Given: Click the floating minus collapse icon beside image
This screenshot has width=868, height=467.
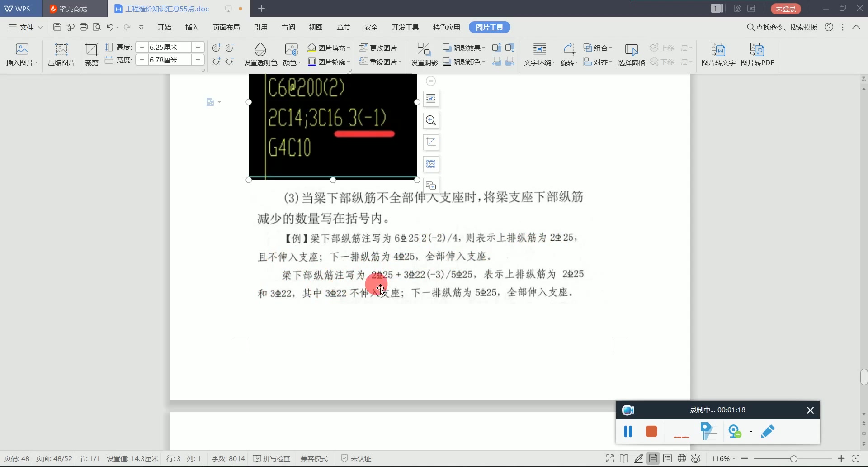Looking at the screenshot, I should (x=431, y=81).
